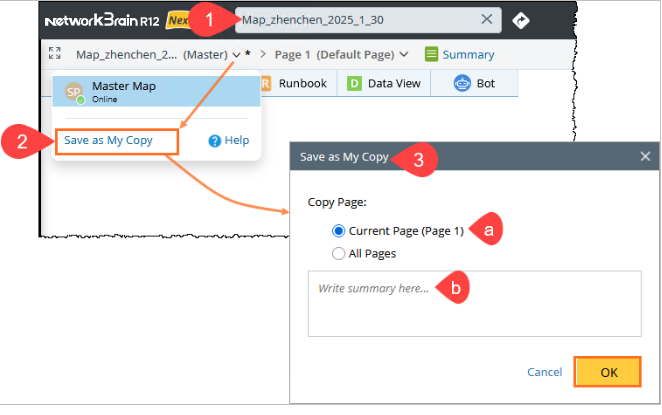
Task: Expand the Map_zhenchen (Master) dropdown chevron
Action: 236,55
